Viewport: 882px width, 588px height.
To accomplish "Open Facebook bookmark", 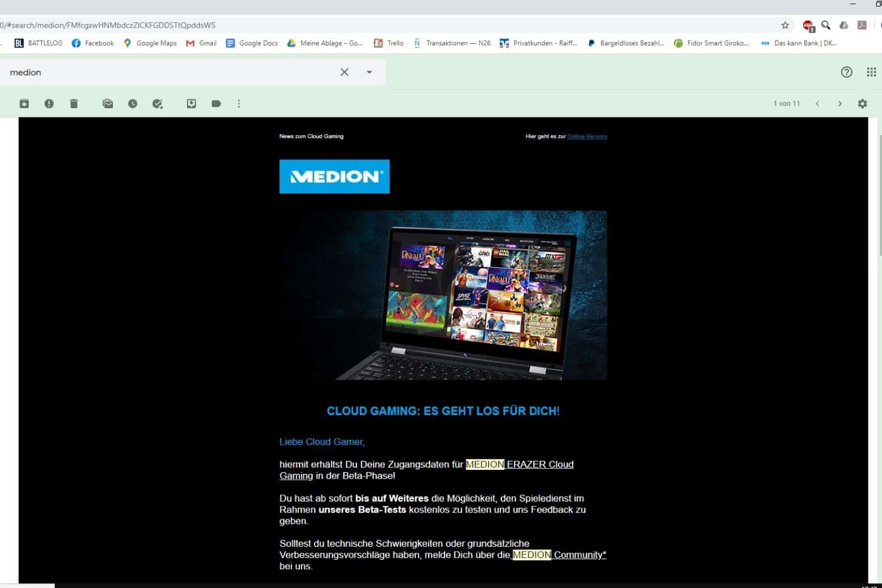I will coord(93,43).
